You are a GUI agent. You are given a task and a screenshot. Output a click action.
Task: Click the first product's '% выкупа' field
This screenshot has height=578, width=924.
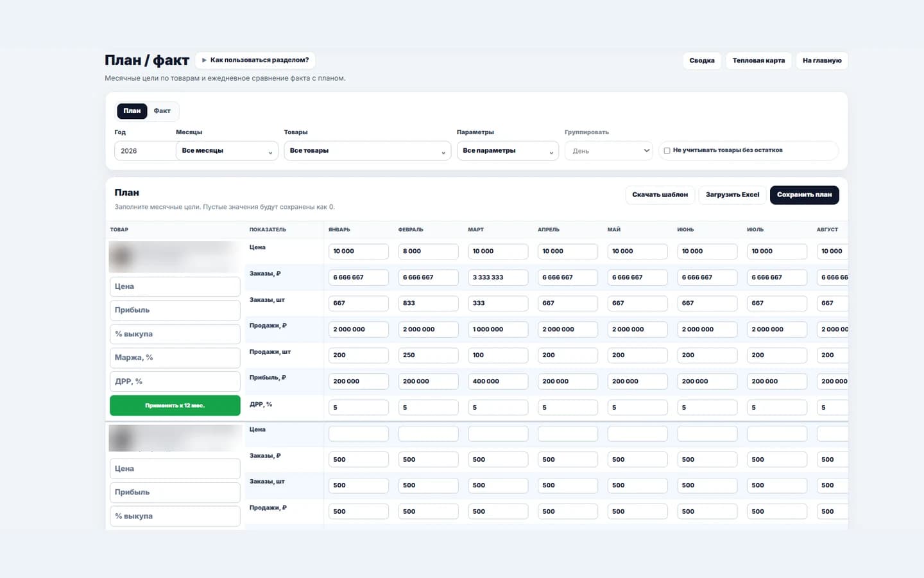(x=175, y=334)
